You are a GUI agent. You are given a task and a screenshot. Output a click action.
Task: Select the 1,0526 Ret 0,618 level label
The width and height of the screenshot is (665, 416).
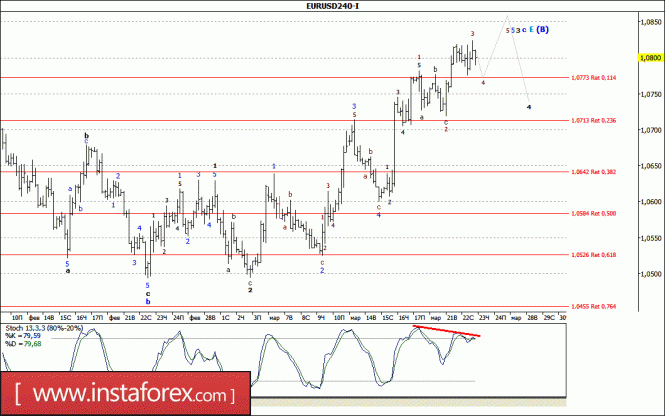(594, 255)
